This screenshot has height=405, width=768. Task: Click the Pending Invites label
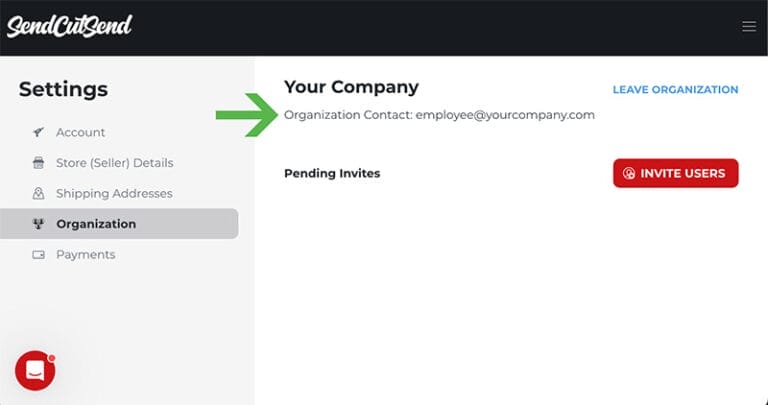point(332,173)
